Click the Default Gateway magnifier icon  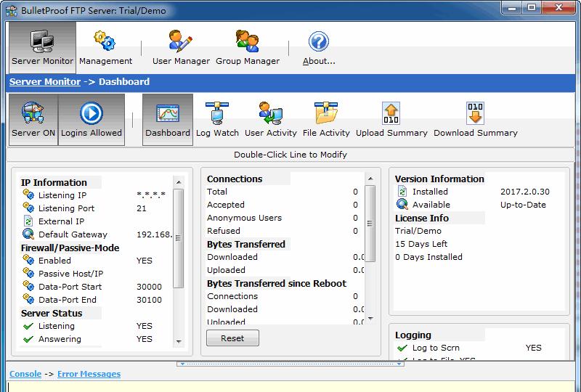[28, 234]
